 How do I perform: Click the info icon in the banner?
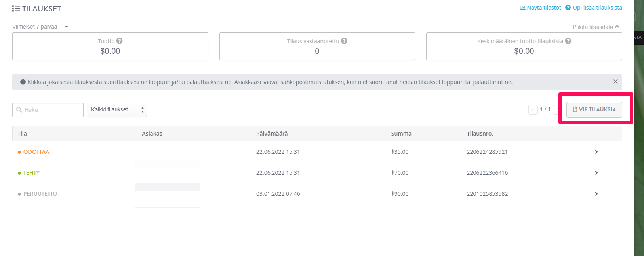click(23, 82)
